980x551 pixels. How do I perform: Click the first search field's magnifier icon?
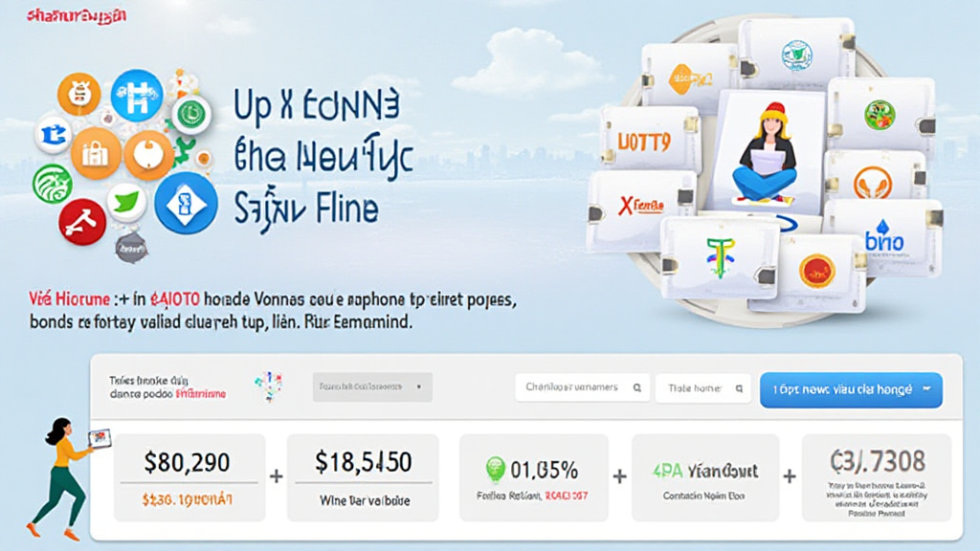(x=636, y=388)
